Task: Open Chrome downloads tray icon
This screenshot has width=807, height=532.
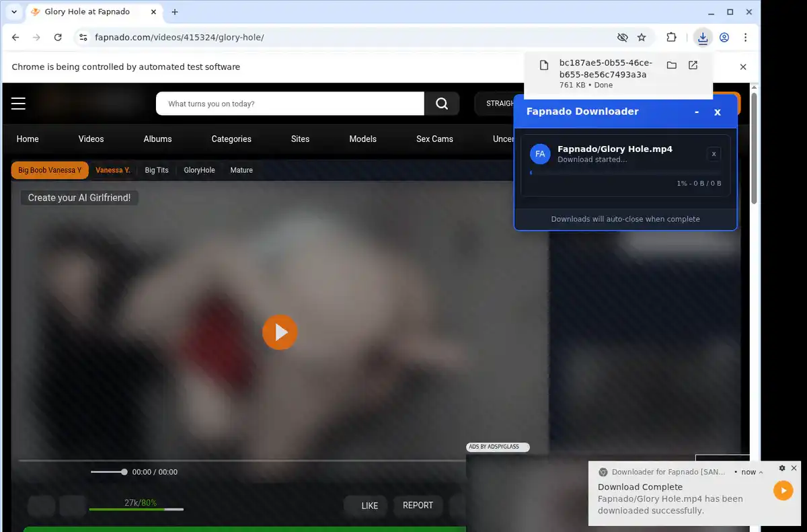Action: point(702,38)
